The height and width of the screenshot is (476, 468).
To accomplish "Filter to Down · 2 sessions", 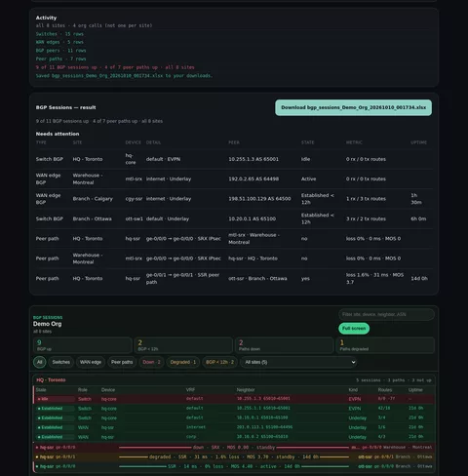I will pos(151,362).
